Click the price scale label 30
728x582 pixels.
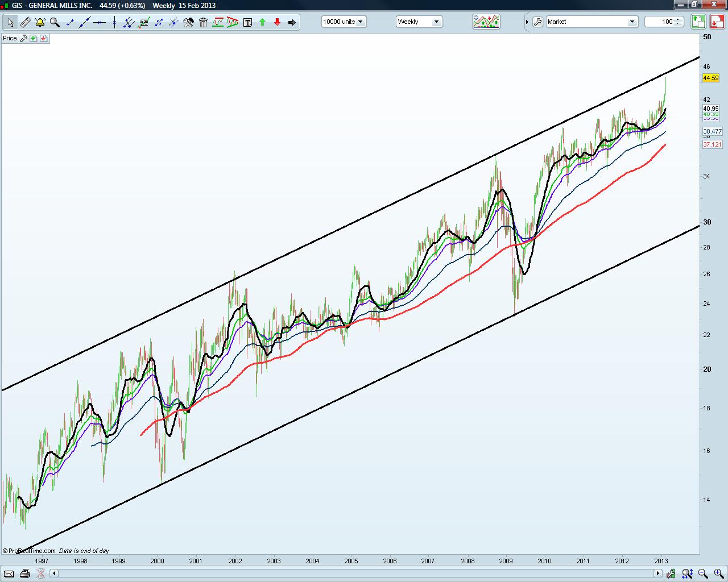707,222
